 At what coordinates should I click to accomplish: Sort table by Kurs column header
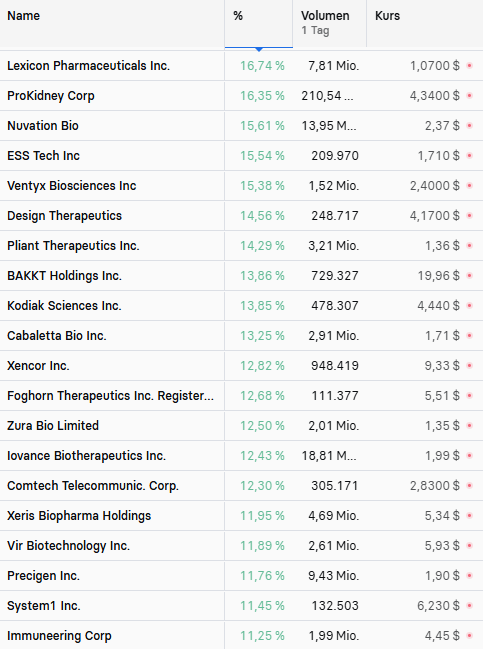[387, 16]
